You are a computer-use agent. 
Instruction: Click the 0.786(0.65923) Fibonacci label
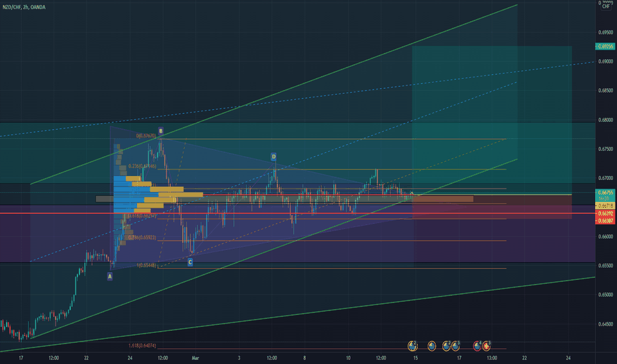142,238
